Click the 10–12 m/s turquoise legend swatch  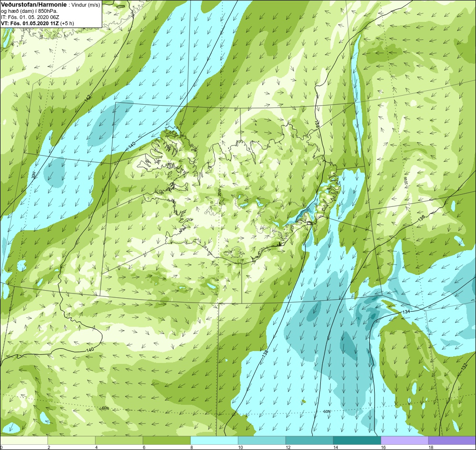pyautogui.click(x=262, y=440)
